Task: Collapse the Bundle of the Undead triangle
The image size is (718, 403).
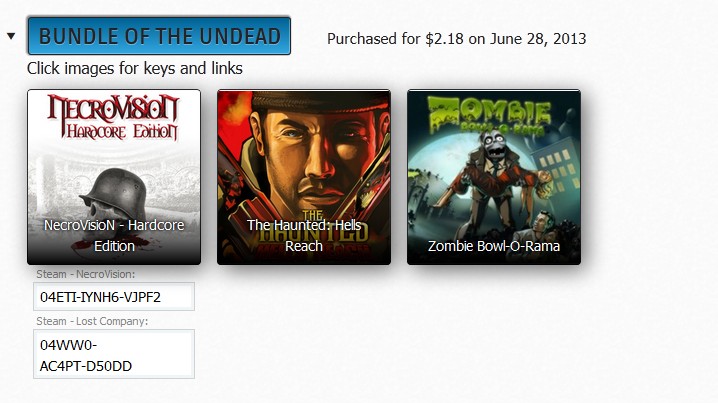Action: [11, 36]
